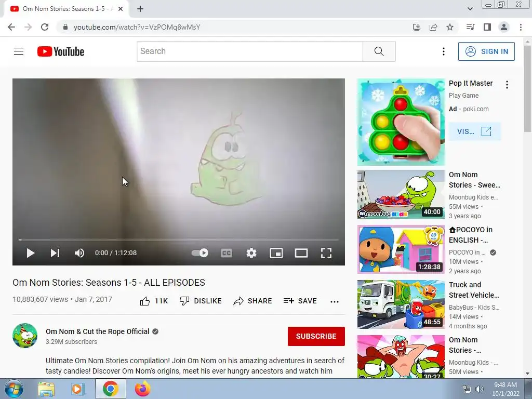The width and height of the screenshot is (532, 399).
Task: Click the BabyBus - Kids S... channel name
Action: point(474,308)
